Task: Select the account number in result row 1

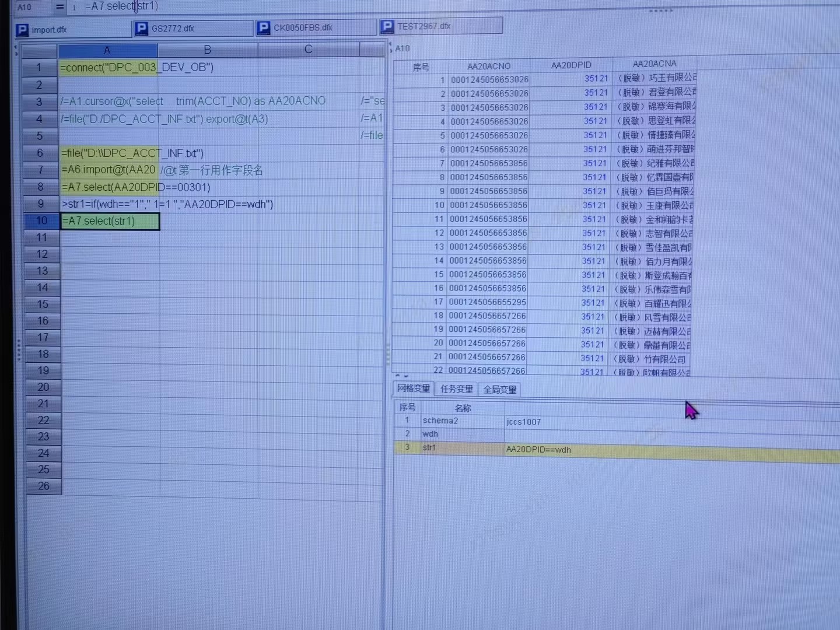Action: coord(489,79)
